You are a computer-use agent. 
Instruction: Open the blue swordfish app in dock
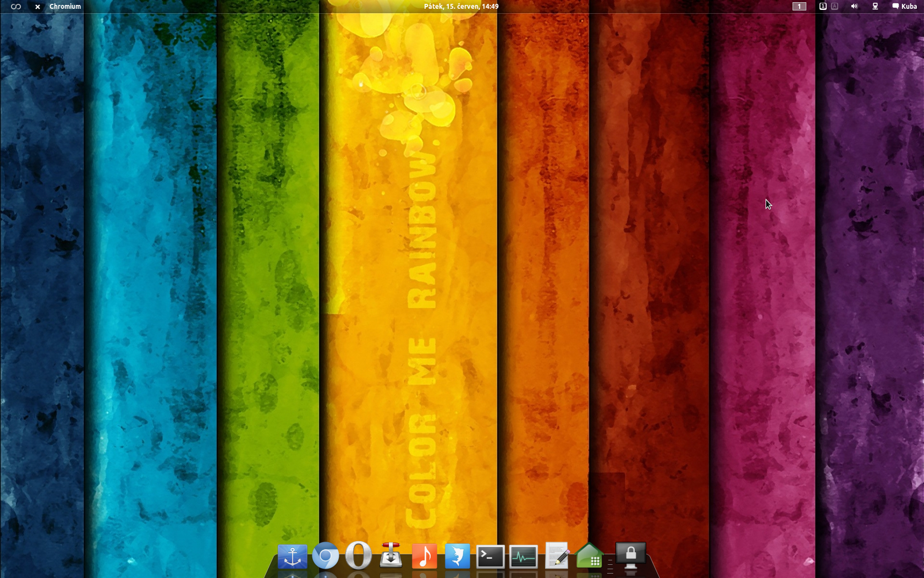coord(458,556)
